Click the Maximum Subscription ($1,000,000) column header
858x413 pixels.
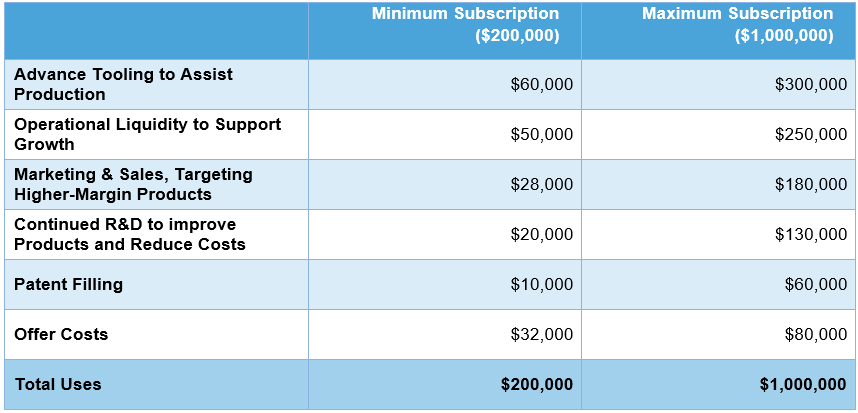(x=737, y=25)
